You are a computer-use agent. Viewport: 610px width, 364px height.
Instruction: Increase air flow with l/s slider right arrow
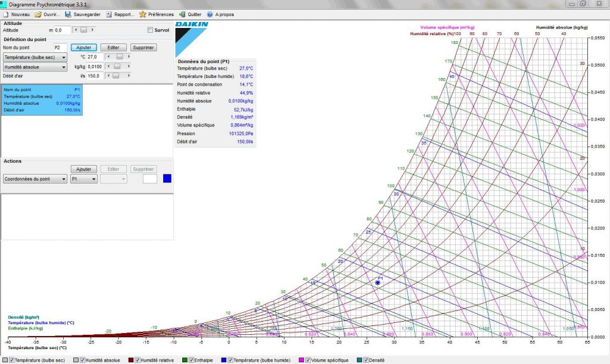tap(129, 76)
